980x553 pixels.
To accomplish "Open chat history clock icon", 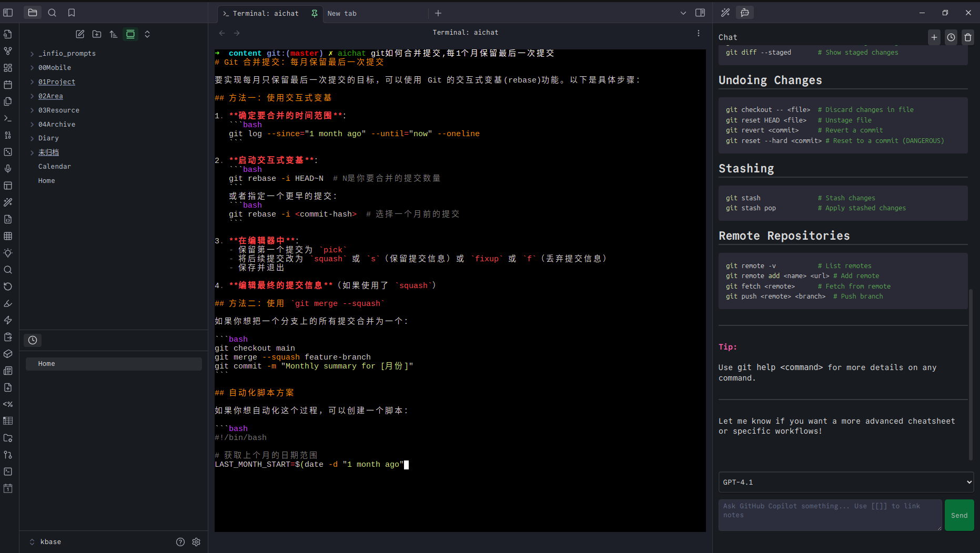I will click(951, 37).
